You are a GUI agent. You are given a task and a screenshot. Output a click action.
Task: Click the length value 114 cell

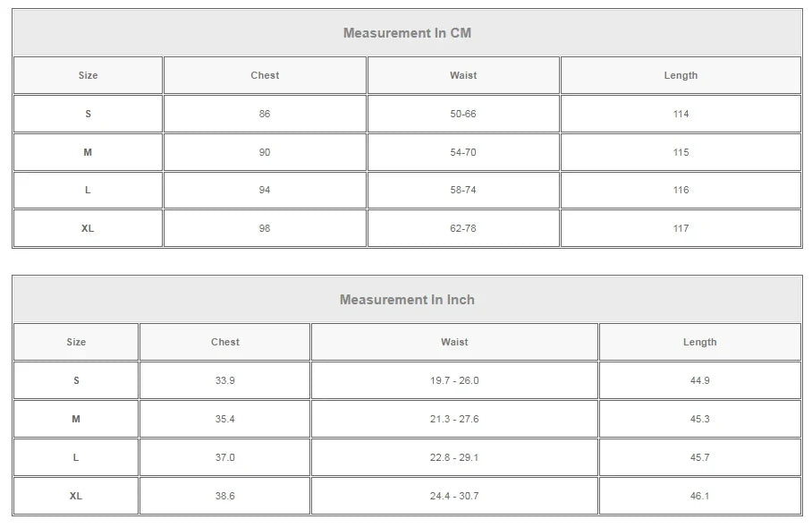[x=681, y=114]
